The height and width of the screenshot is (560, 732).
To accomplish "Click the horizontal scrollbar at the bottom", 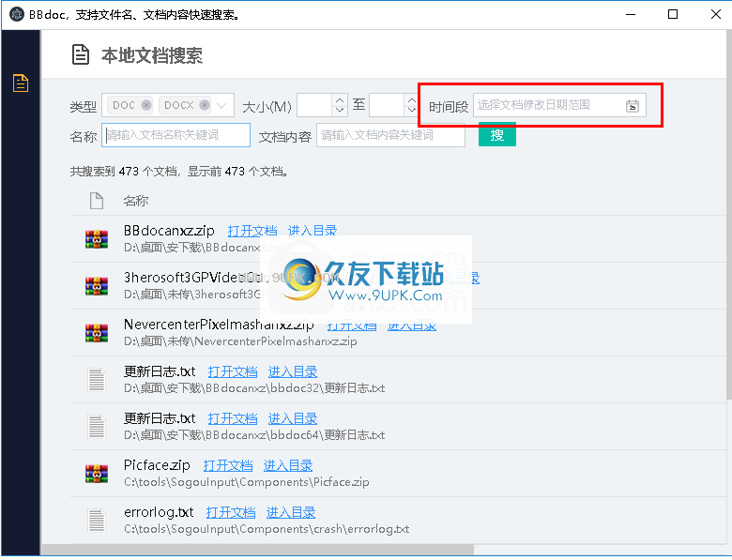I will 258,550.
